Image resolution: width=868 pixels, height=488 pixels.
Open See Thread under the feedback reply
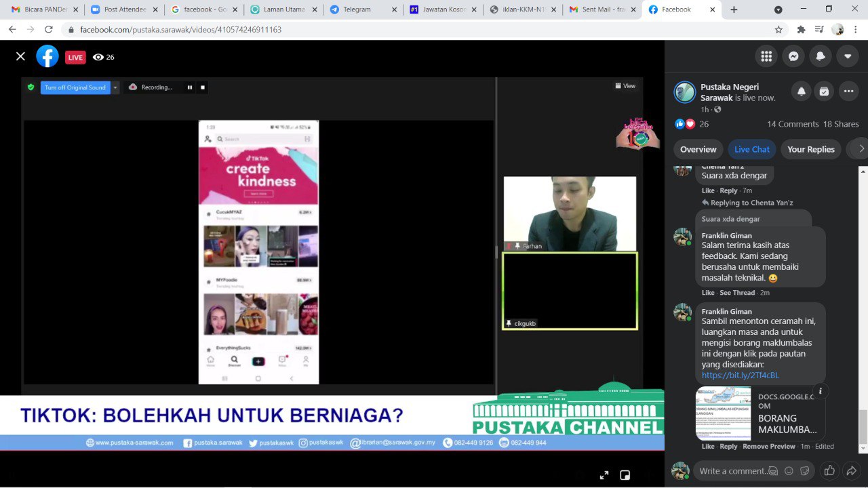(x=737, y=293)
